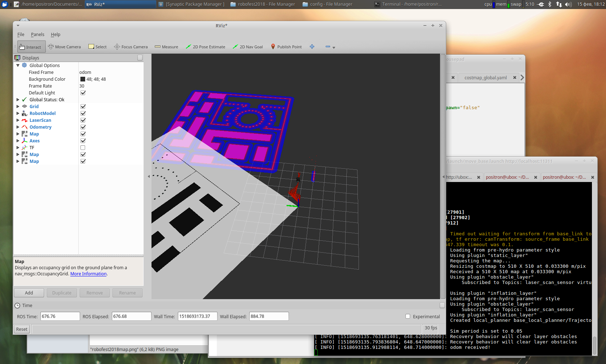Open the remove-tool dropdown arrow in toolbar
This screenshot has height=364, width=606.
(x=334, y=47)
